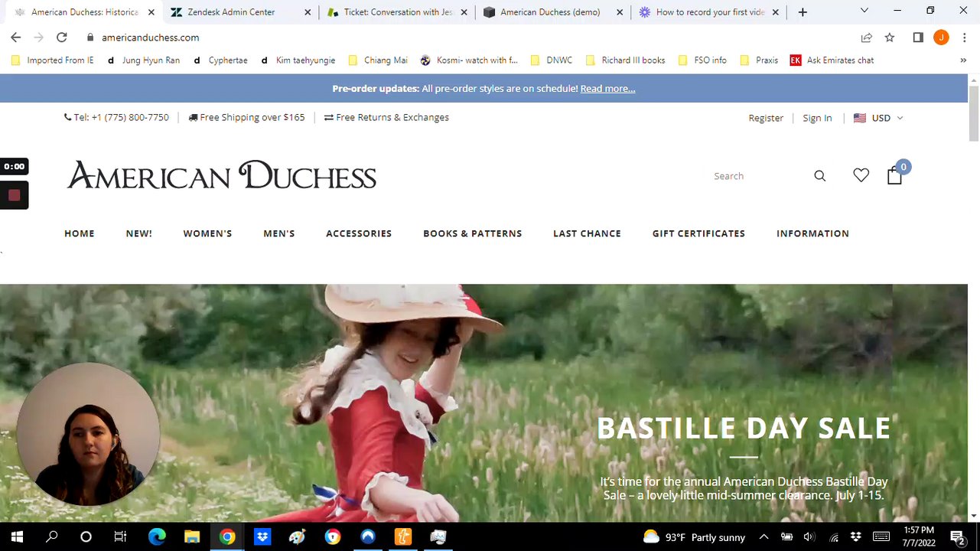980x551 pixels.
Task: Open the wishlist heart icon
Action: coord(861,176)
